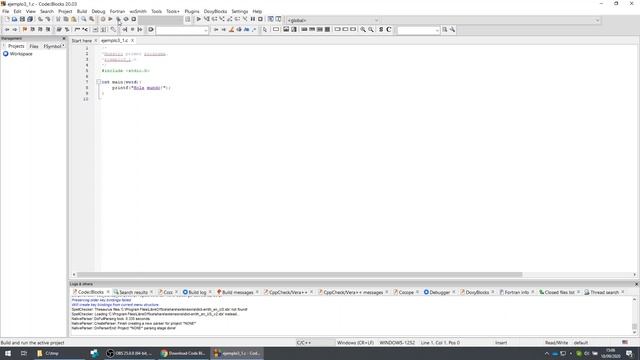The image size is (640, 360).
Task: Toggle regular expression search option
Action: pyautogui.click(x=254, y=29)
